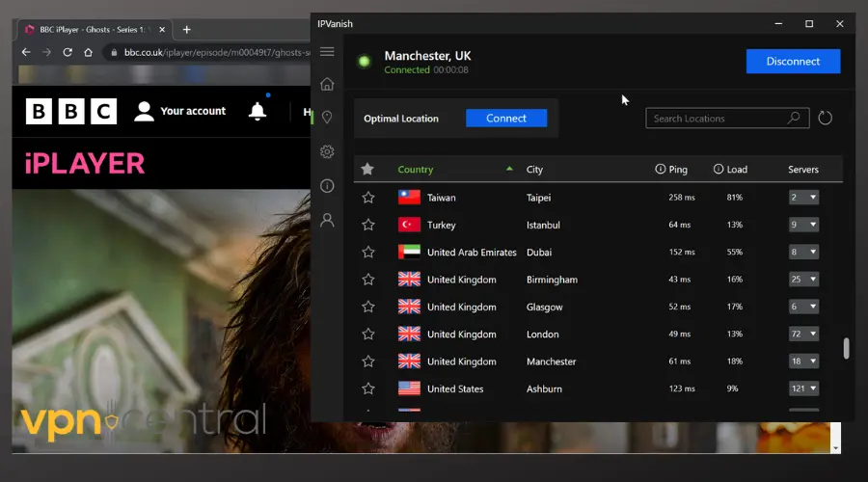Click the Load info icon
Screen dimensions: 868x482
[718, 169]
